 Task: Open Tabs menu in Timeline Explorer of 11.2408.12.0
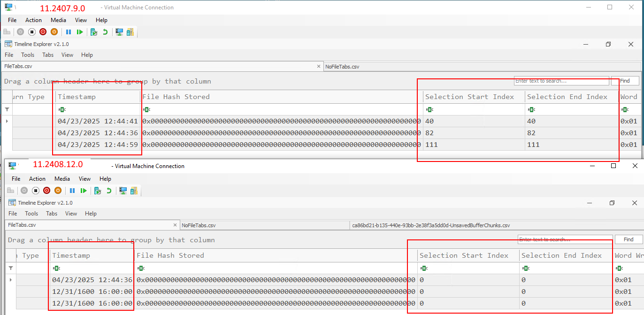52,214
